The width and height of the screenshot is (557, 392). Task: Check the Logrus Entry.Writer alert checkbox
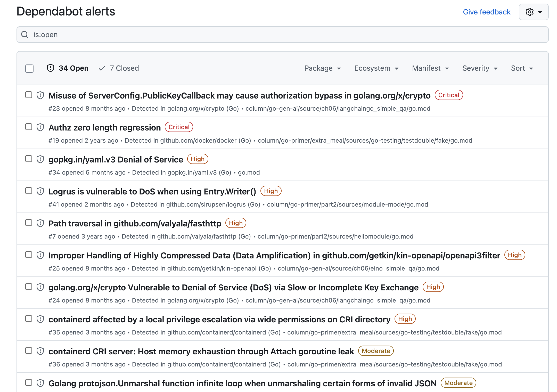tap(29, 191)
